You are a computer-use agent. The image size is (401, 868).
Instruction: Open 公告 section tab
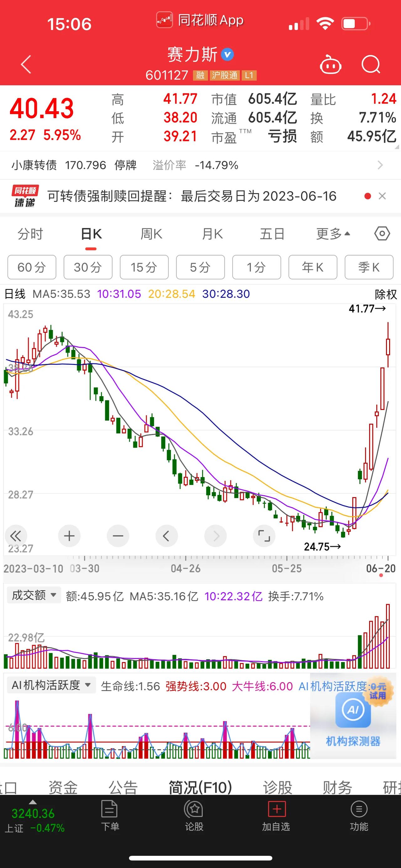pyautogui.click(x=123, y=787)
